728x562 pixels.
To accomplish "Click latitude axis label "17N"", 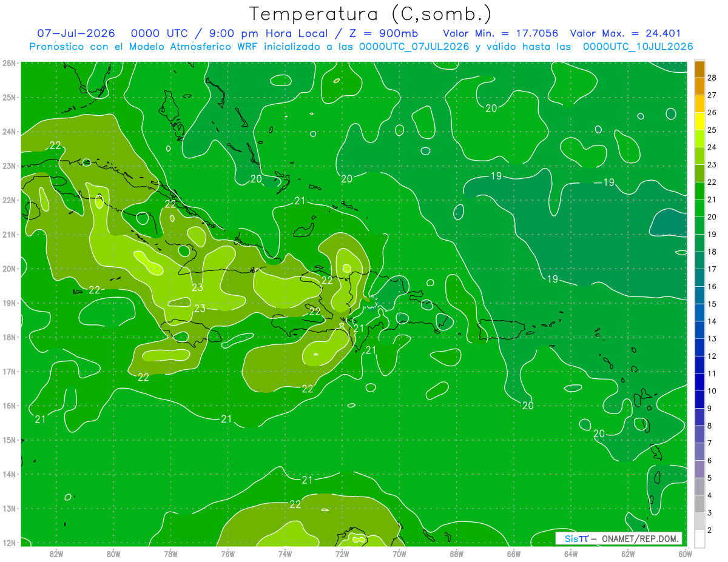I will pos(9,371).
